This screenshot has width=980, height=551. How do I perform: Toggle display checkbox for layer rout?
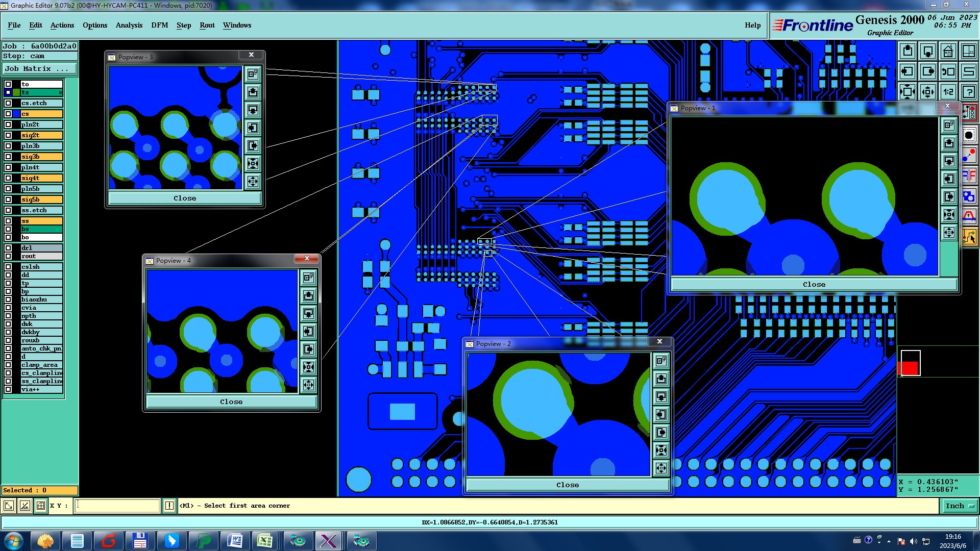pyautogui.click(x=8, y=256)
